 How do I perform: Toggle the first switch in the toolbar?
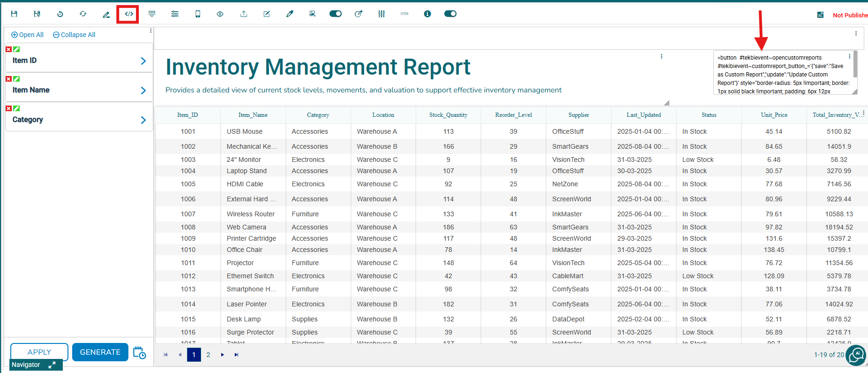tap(336, 14)
